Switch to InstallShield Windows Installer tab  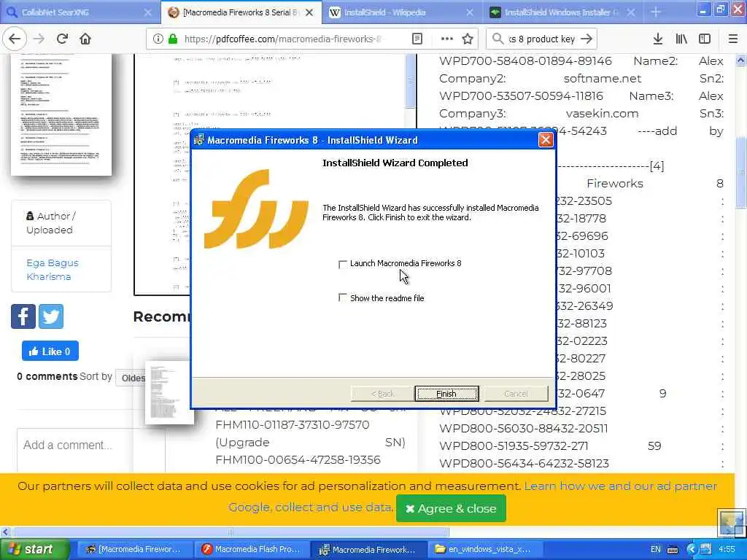563,12
